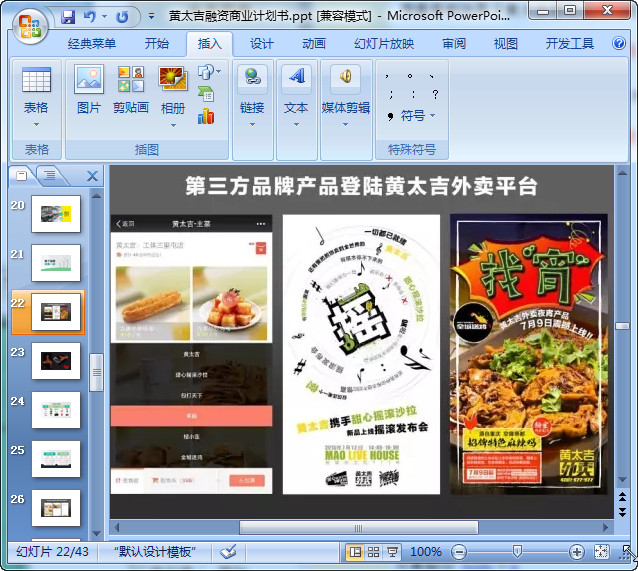638x571 pixels.
Task: Click thumbnail pane scroll-up arrow
Action: (x=96, y=196)
